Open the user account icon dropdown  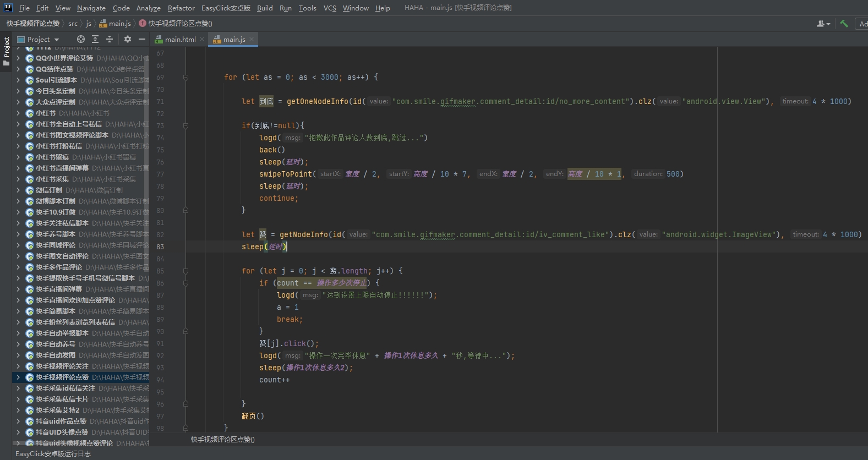[x=823, y=24]
